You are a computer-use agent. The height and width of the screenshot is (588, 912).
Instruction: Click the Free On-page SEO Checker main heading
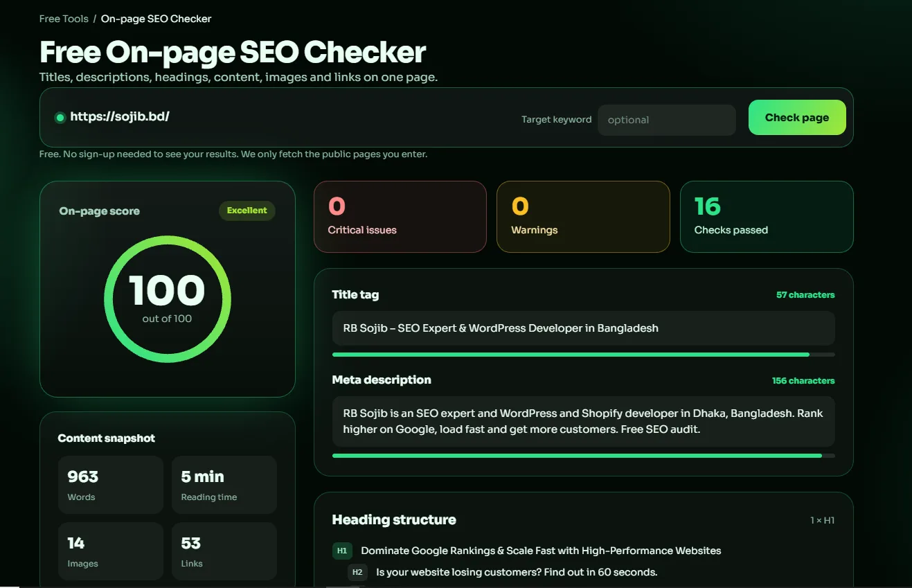point(233,53)
